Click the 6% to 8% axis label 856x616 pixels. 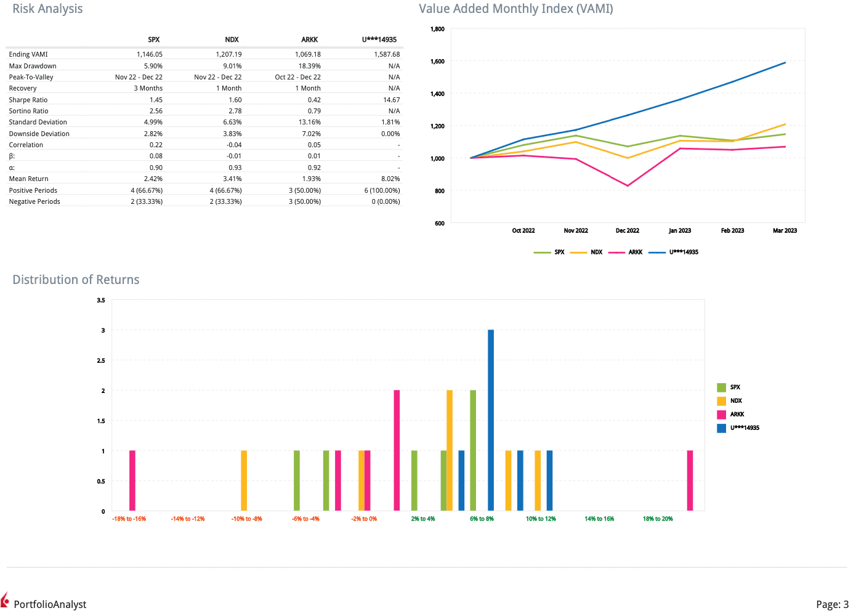482,519
